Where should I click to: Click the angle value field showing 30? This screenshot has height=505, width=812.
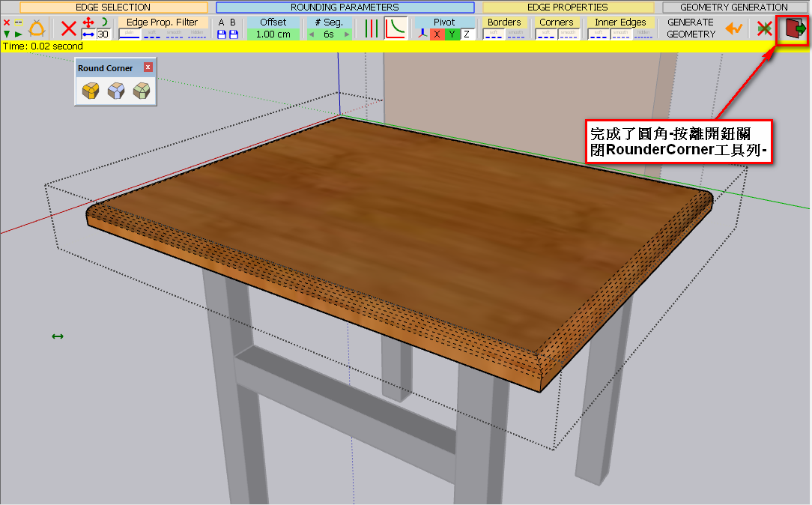103,34
